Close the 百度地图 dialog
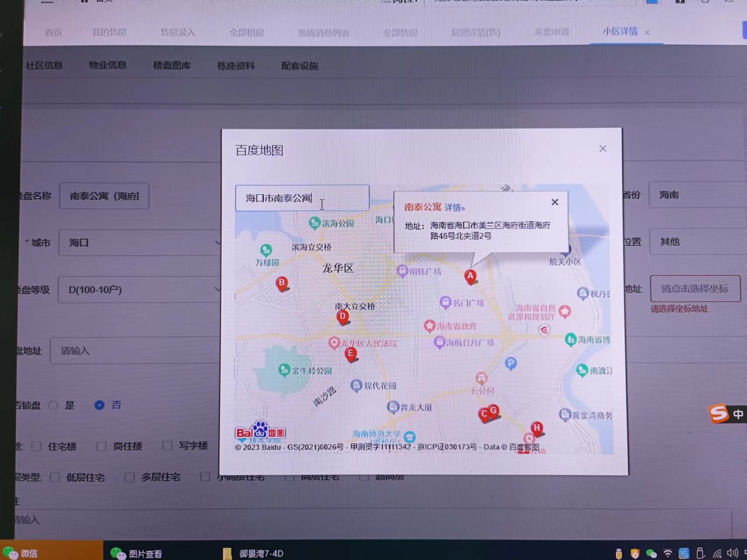The width and height of the screenshot is (747, 560). click(603, 149)
